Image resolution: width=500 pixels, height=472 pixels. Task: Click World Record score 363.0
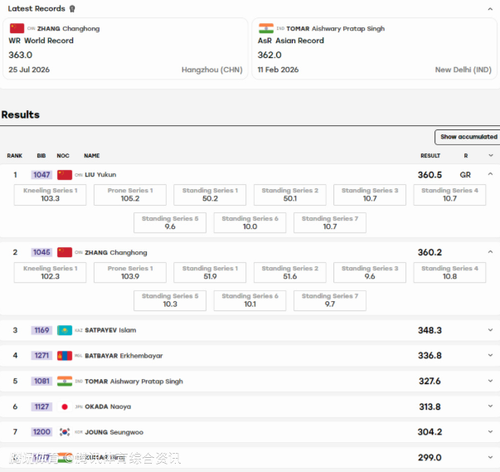[20, 55]
